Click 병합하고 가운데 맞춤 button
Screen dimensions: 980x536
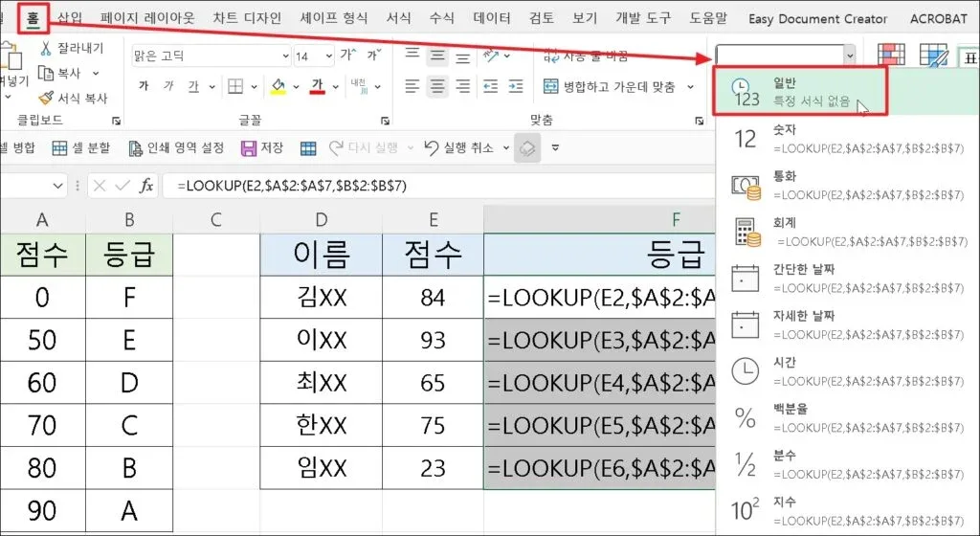610,87
